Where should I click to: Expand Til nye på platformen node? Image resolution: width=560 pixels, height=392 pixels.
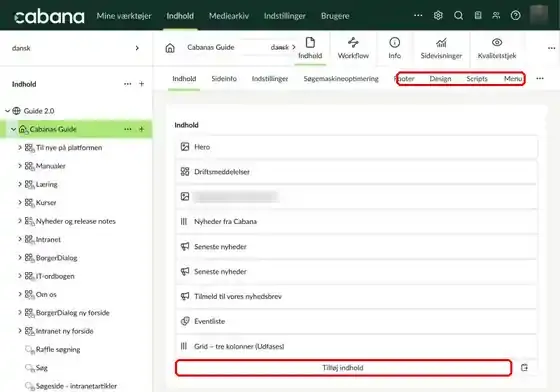pos(20,147)
